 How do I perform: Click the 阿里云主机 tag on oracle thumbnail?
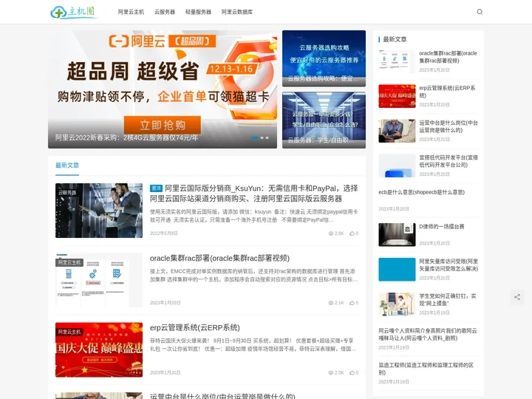(69, 262)
